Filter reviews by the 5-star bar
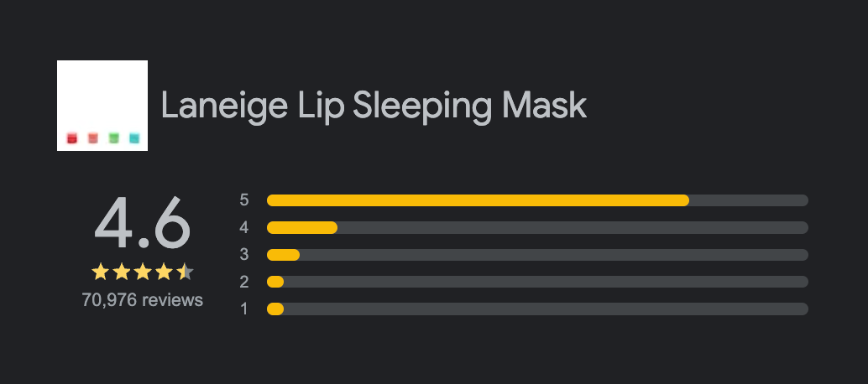The width and height of the screenshot is (868, 384). pos(537,200)
